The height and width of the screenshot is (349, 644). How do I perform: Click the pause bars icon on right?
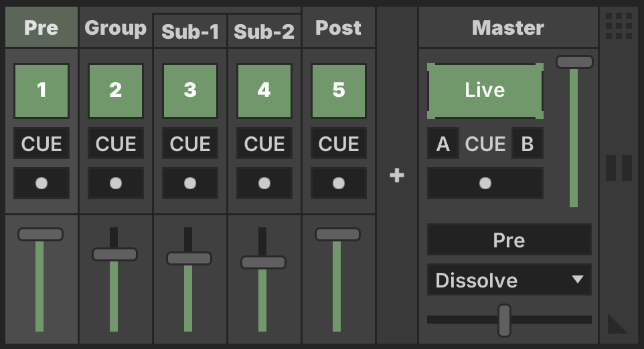tap(619, 168)
